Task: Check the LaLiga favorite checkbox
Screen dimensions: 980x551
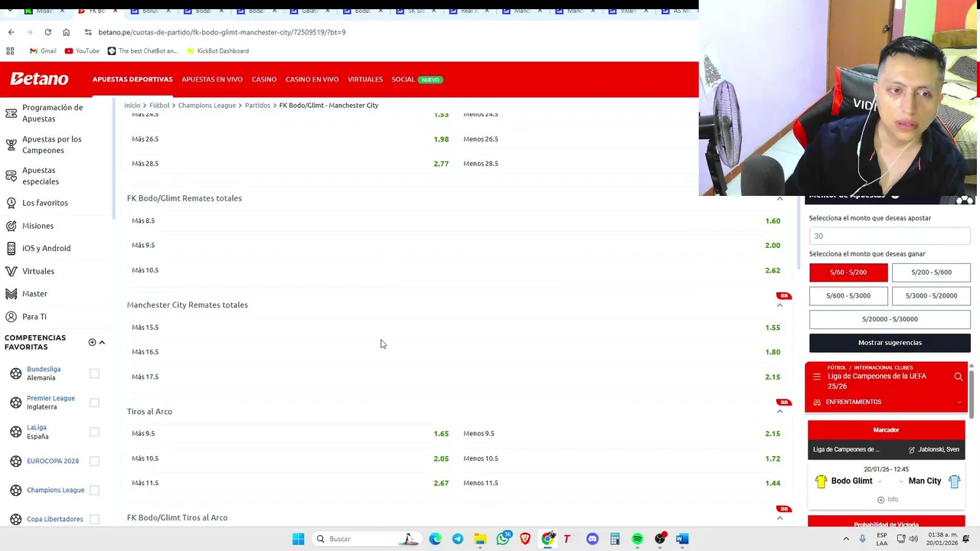Action: [x=94, y=432]
